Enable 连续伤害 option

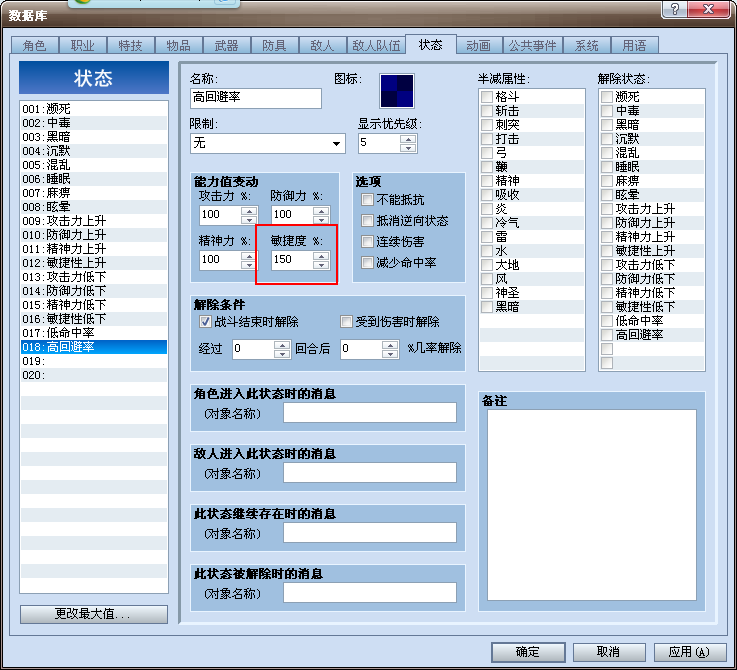[x=367, y=241]
